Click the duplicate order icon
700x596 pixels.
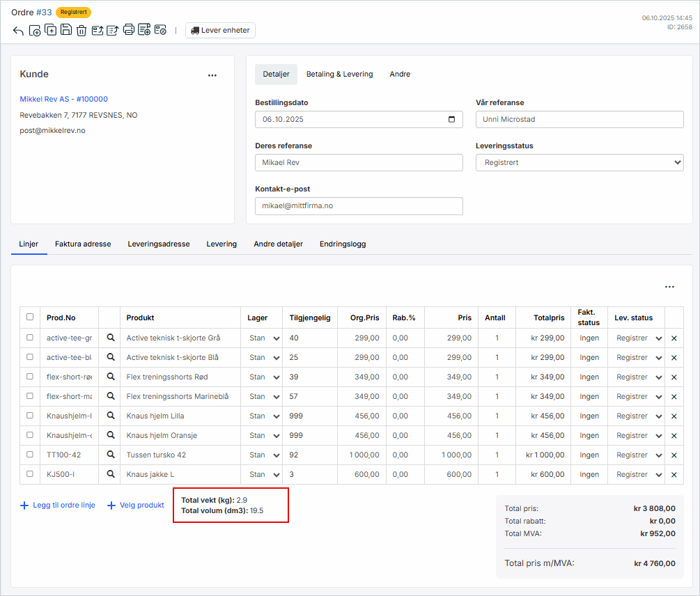tap(50, 30)
